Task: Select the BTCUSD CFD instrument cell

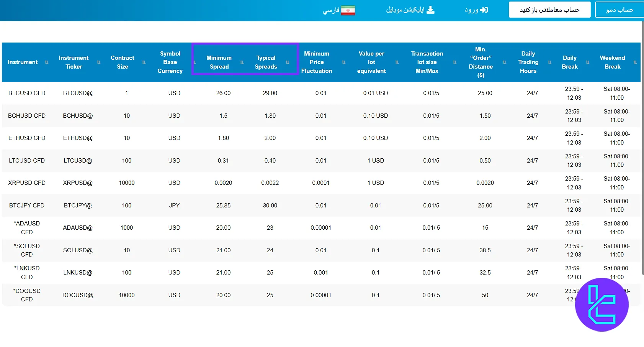Action: 27,93
